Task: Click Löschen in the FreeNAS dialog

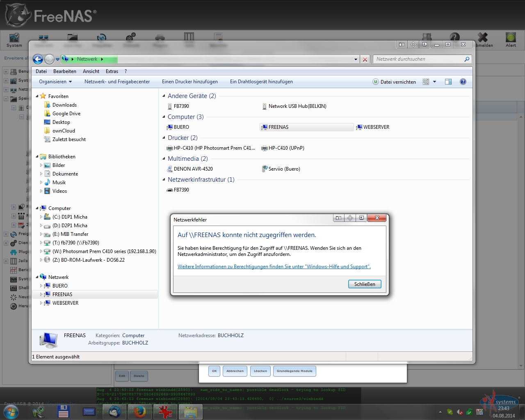Action: pyautogui.click(x=260, y=371)
